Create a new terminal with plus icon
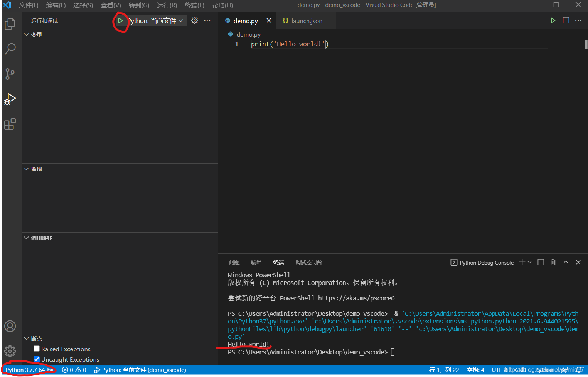Viewport: 588px width, 377px height. pos(522,262)
